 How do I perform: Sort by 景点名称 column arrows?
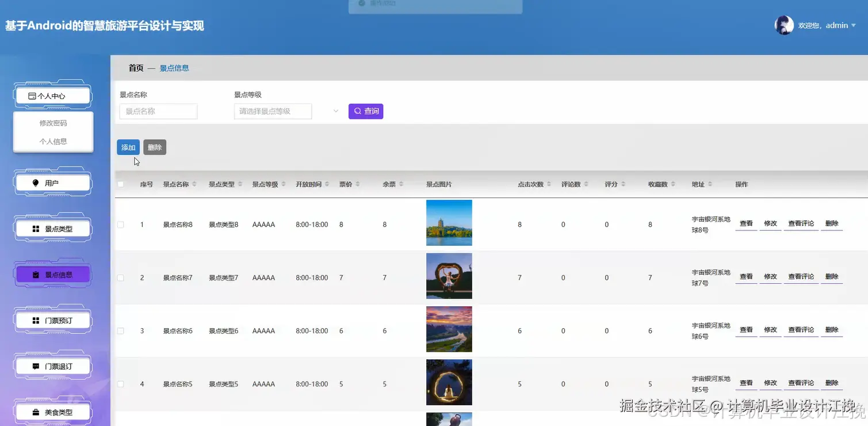tap(194, 184)
